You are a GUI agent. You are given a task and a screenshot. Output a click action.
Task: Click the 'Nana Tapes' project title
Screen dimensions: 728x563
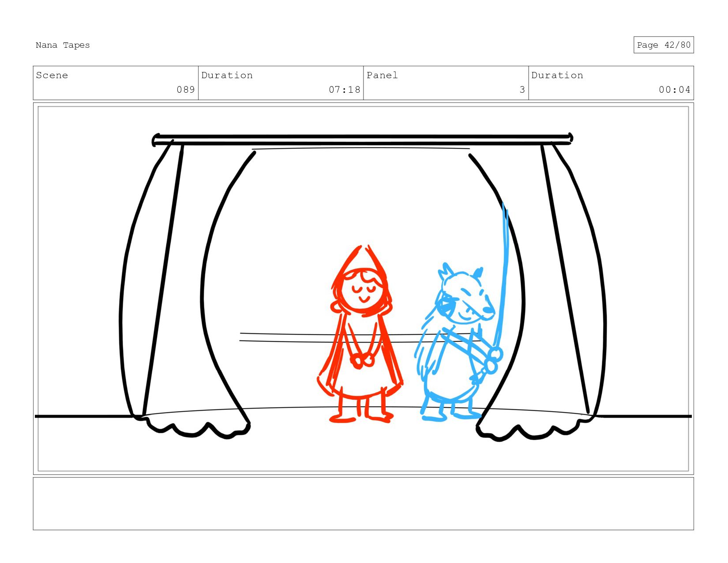click(63, 45)
